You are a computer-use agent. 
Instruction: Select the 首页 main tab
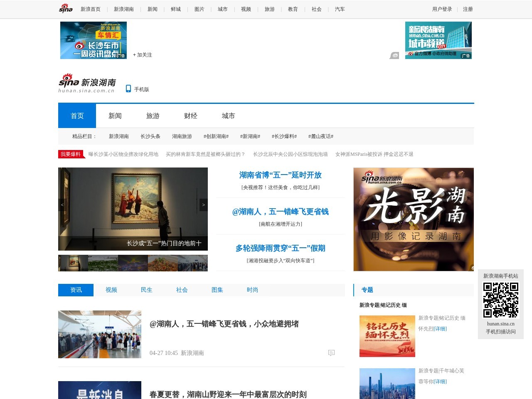click(77, 116)
